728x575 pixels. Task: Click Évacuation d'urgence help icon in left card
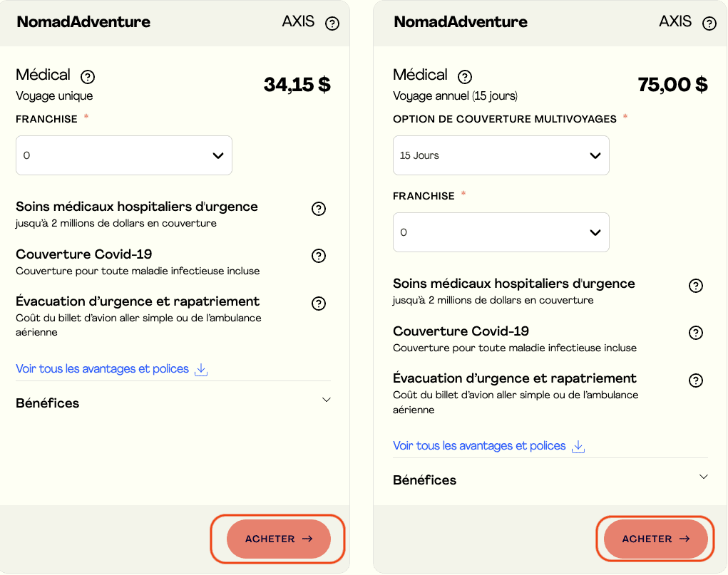pyautogui.click(x=319, y=304)
